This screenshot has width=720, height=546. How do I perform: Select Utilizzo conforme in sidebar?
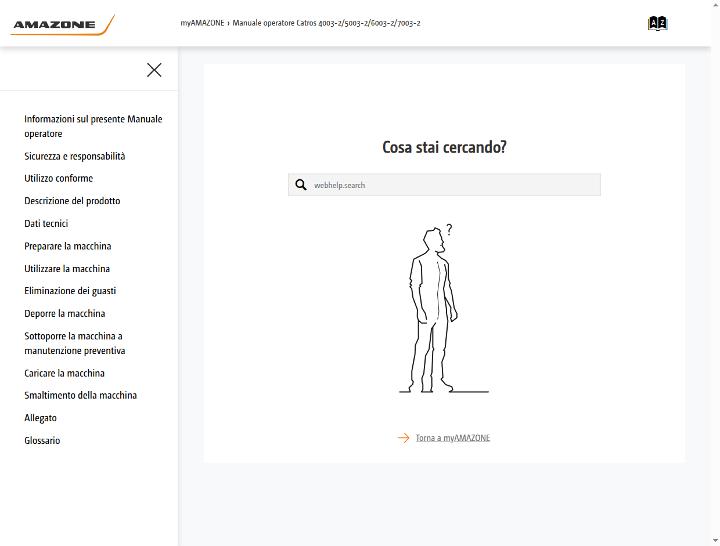[x=59, y=178]
